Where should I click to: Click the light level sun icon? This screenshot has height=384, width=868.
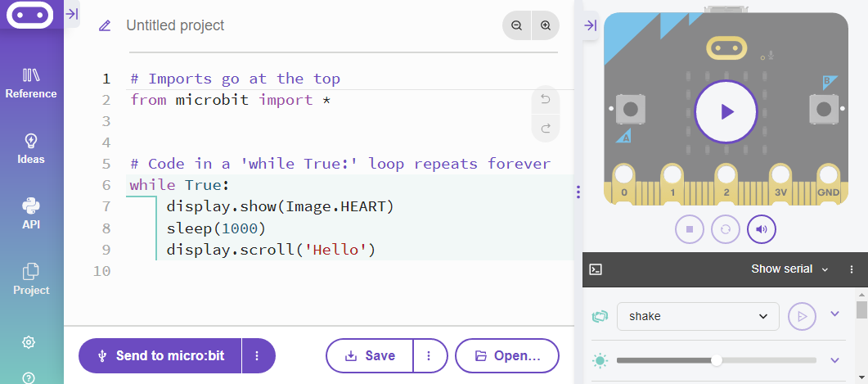point(600,361)
